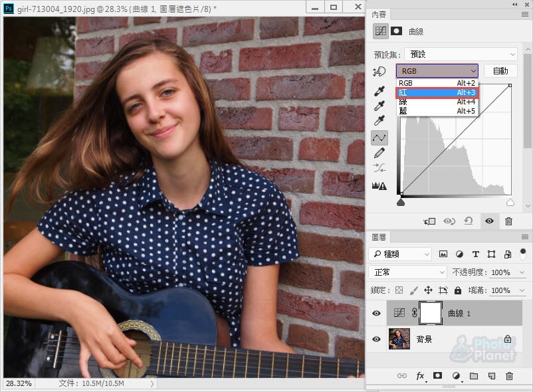Switch to the 內容 panel tab
This screenshot has width=533, height=392.
click(379, 15)
